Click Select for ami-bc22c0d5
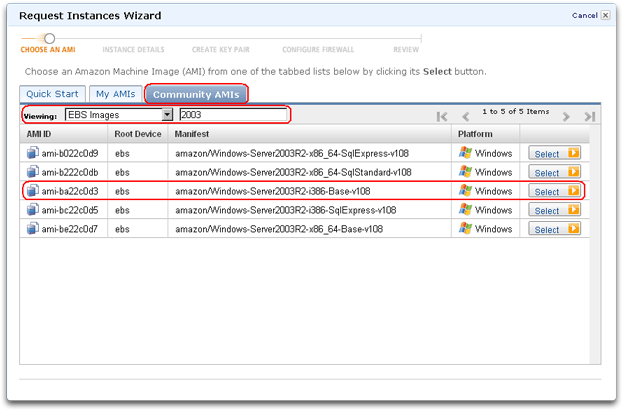Image resolution: width=622 pixels, height=410 pixels. click(555, 210)
